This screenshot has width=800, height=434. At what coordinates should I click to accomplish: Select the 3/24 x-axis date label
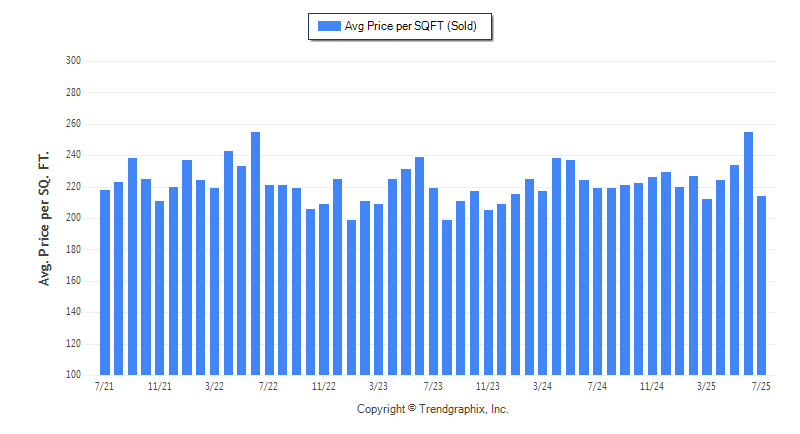(542, 387)
